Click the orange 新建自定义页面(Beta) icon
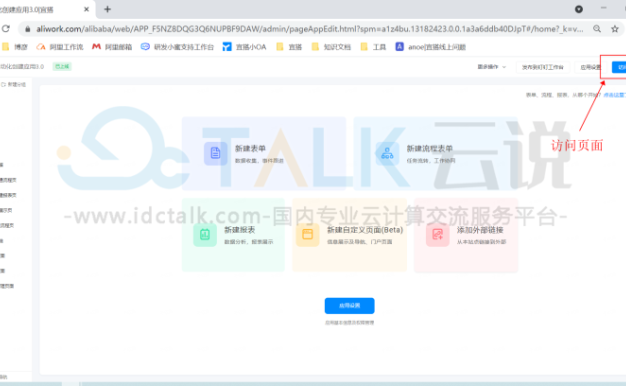626x386 pixels. 307,235
